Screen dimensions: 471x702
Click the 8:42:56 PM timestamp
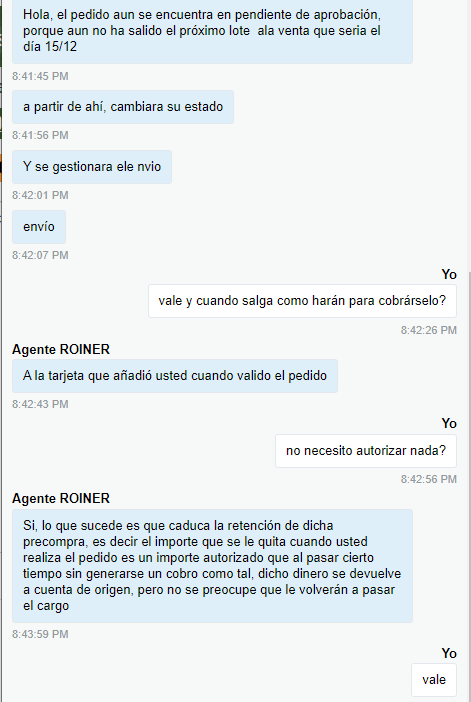[428, 479]
